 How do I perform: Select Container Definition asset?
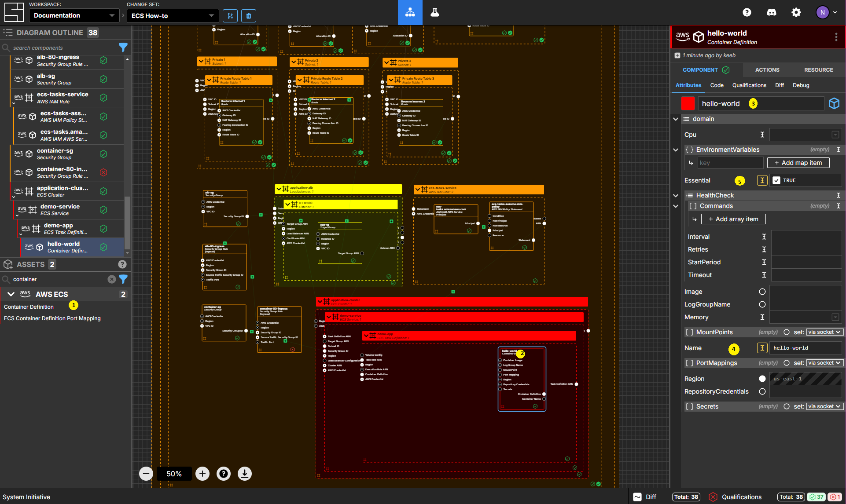(29, 307)
